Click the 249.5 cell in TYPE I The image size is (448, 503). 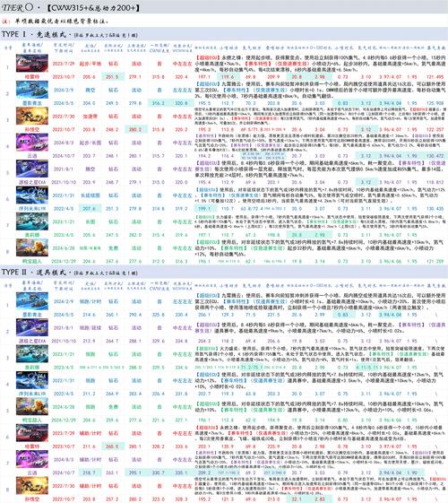113,103
